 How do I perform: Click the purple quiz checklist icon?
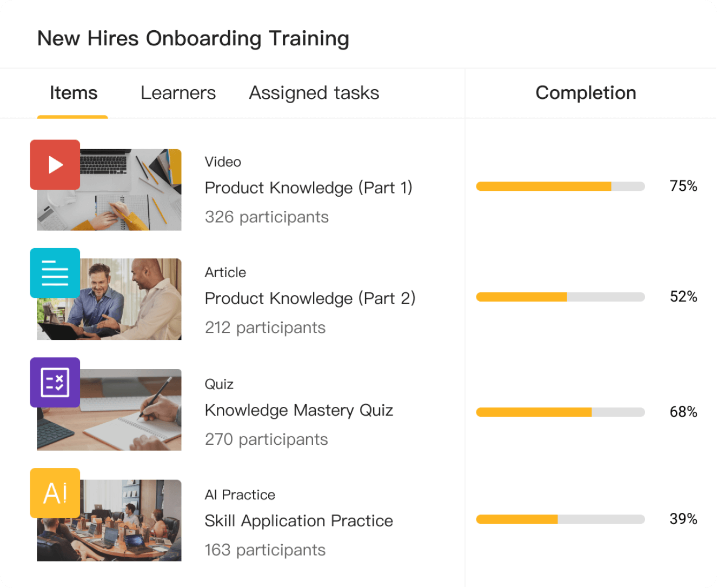[55, 383]
